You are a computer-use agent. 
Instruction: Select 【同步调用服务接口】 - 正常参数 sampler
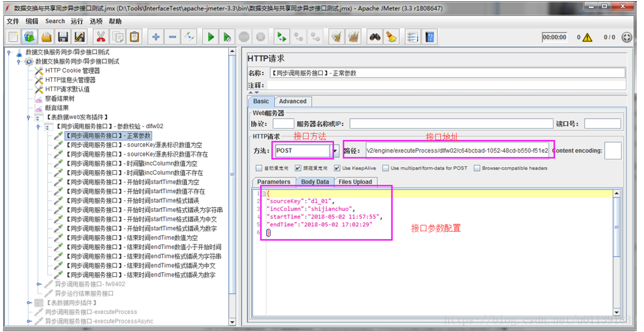click(x=108, y=136)
